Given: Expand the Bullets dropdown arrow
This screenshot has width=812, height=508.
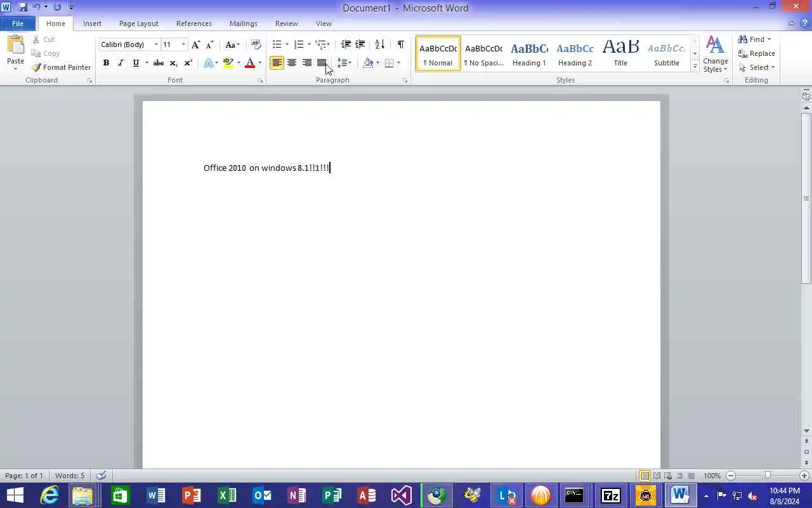Looking at the screenshot, I should point(287,44).
